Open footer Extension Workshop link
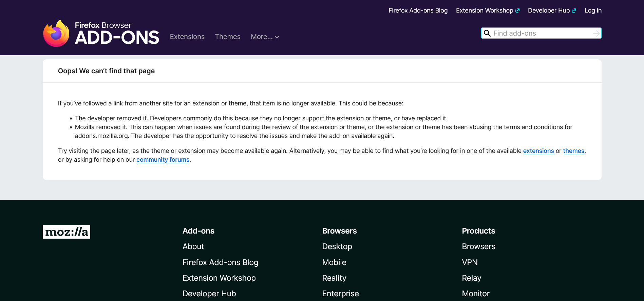Screen dimensions: 644x301 coord(219,278)
